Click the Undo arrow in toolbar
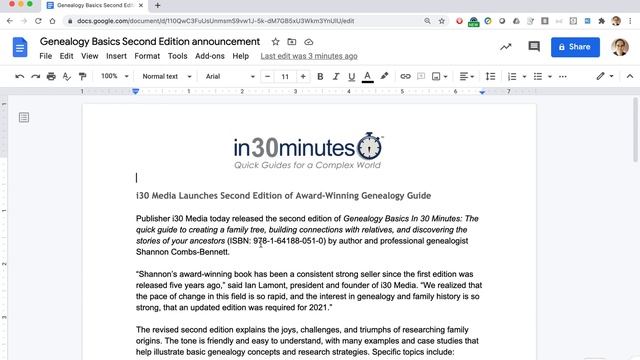The image size is (640, 360). [x=19, y=76]
